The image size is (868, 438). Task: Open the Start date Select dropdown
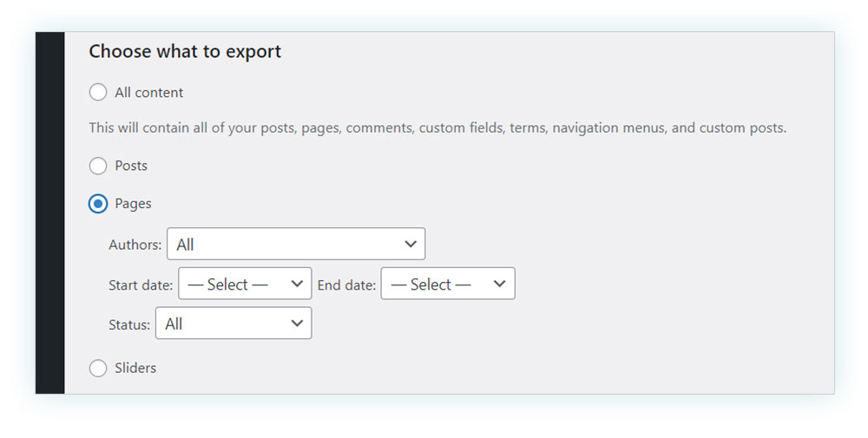click(x=245, y=284)
